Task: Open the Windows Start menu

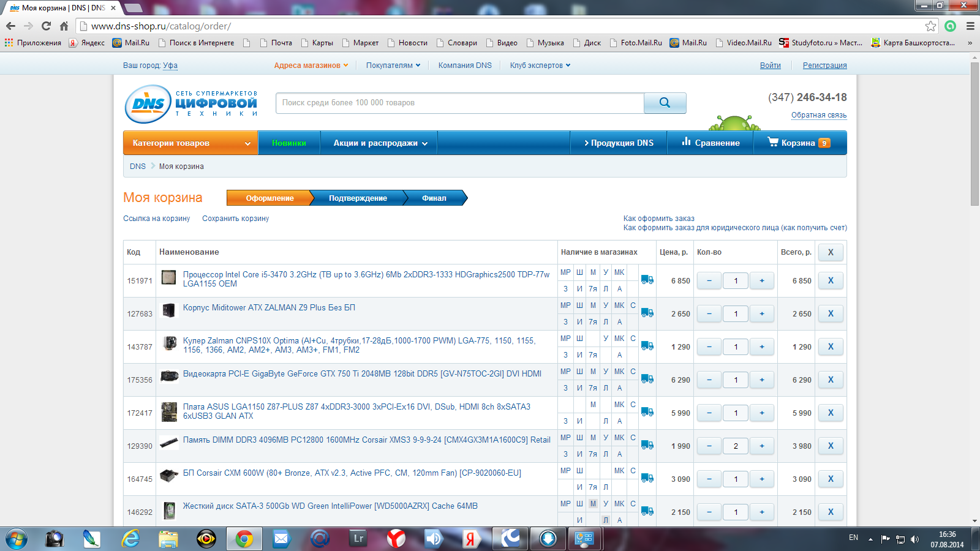Action: (17, 539)
